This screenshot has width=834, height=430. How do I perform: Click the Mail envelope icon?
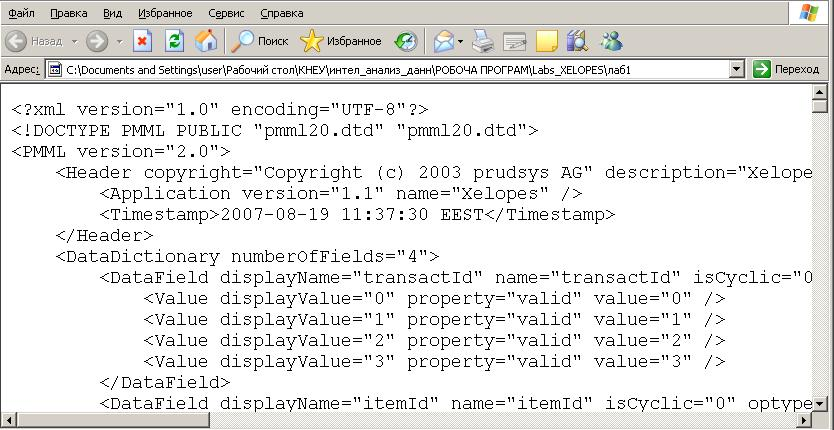pos(444,41)
